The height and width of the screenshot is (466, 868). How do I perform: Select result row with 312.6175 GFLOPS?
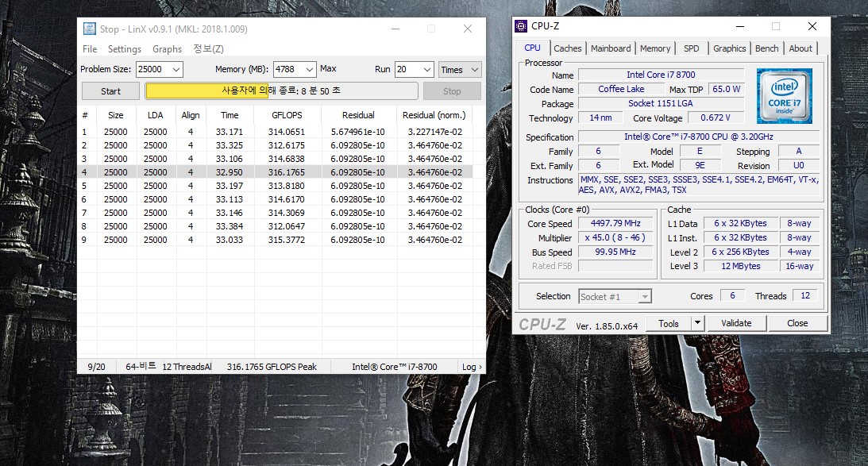[275, 145]
